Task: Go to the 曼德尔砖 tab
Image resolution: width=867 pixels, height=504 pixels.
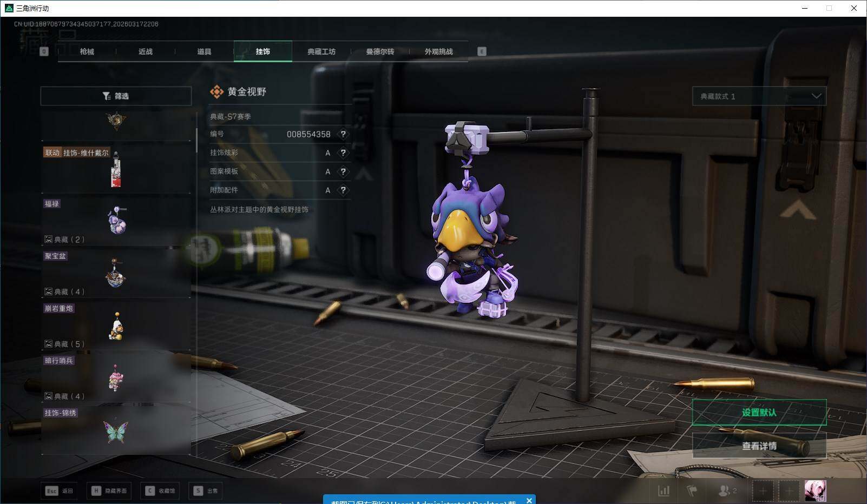Action: tap(380, 51)
